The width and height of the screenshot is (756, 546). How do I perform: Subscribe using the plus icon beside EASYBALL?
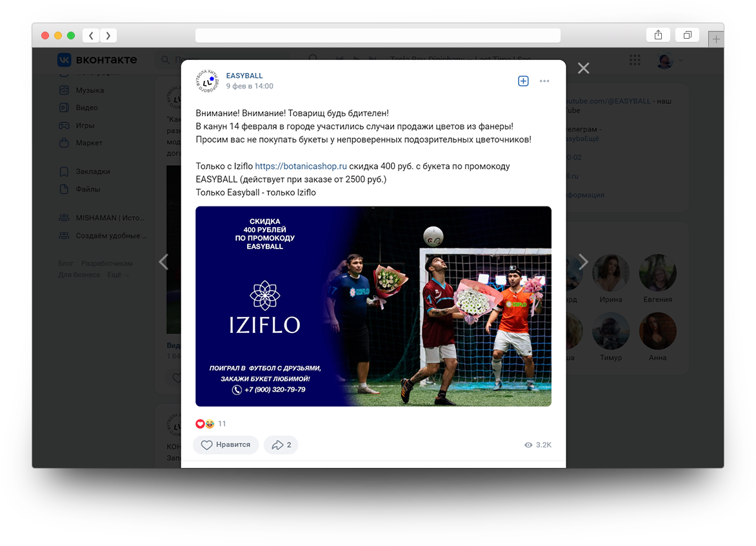pos(523,81)
